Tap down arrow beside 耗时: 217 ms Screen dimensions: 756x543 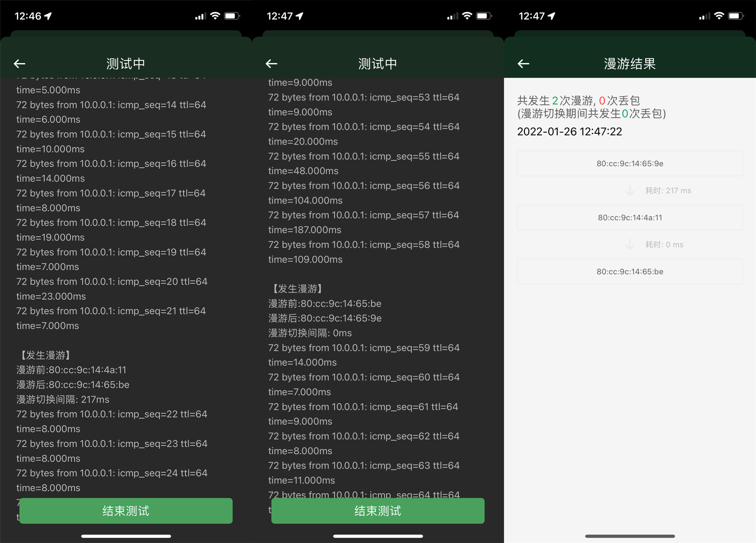pyautogui.click(x=630, y=190)
